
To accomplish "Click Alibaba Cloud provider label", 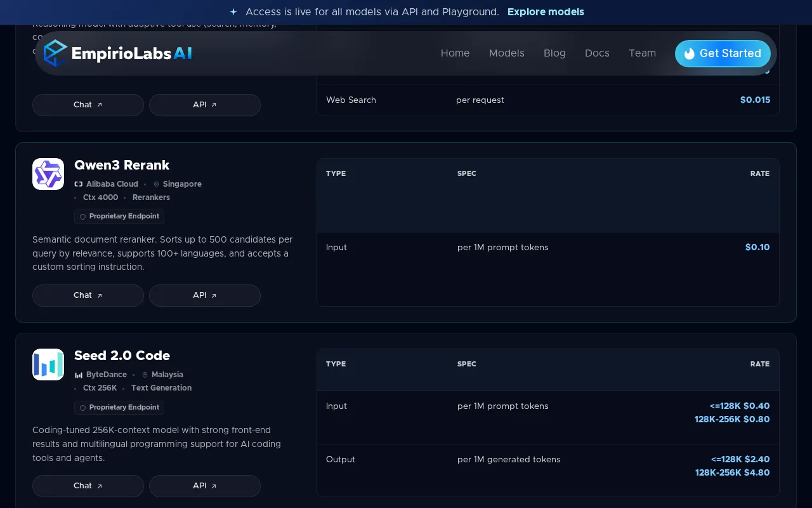I will (x=112, y=184).
